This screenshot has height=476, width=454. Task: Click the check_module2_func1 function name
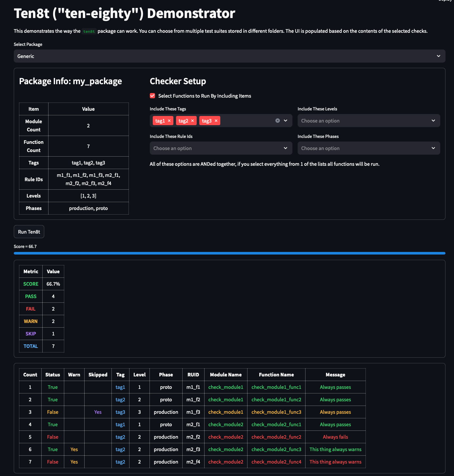coord(276,425)
